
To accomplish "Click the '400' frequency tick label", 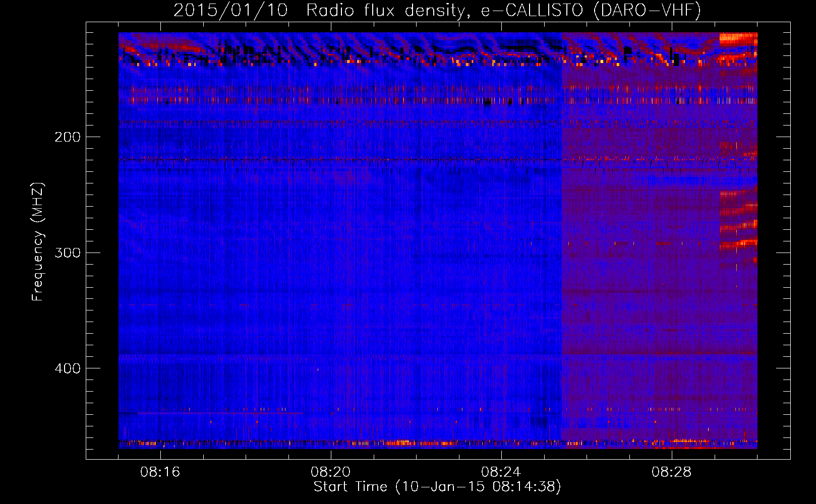I will tap(68, 368).
